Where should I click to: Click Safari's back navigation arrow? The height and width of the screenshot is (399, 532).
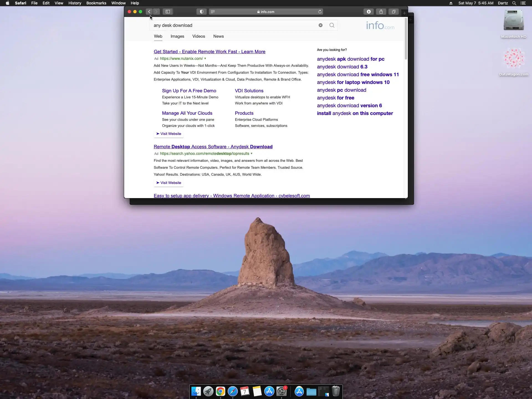click(149, 12)
